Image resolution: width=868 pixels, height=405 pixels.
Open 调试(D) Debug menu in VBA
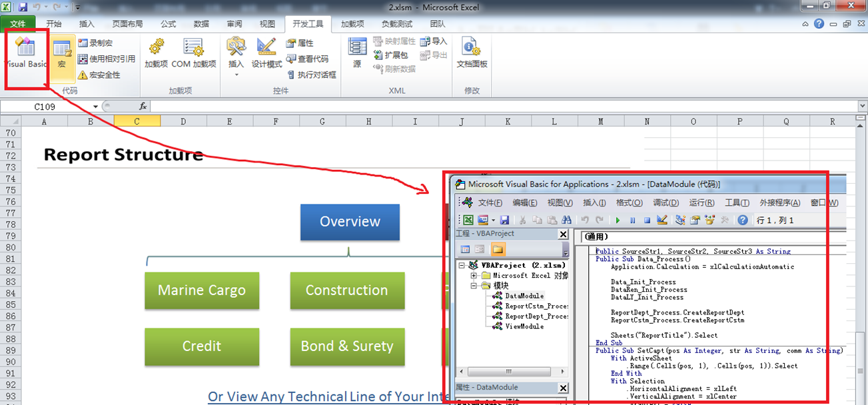coord(665,203)
